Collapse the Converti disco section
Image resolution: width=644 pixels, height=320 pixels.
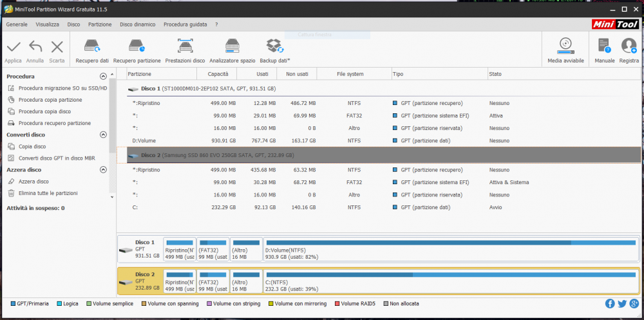pyautogui.click(x=103, y=135)
